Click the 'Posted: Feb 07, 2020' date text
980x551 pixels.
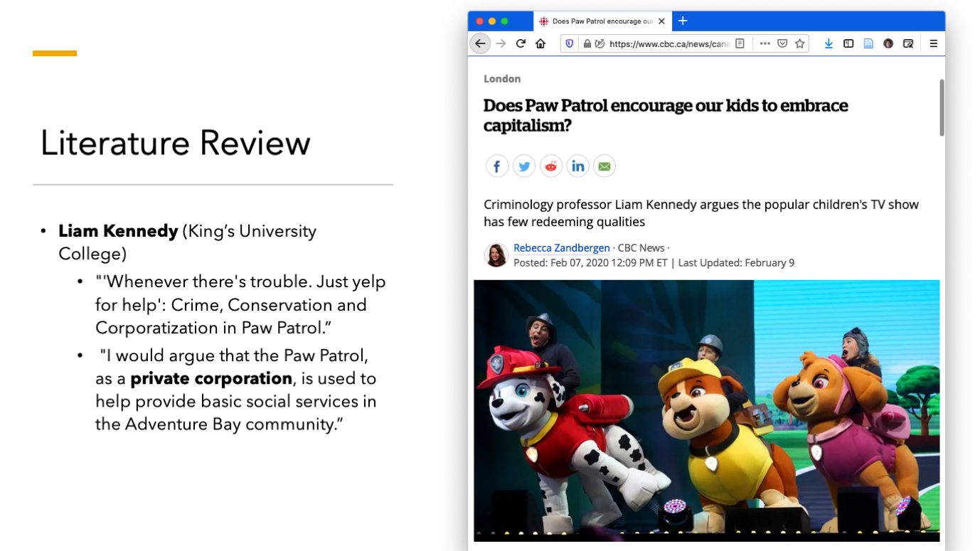(590, 263)
